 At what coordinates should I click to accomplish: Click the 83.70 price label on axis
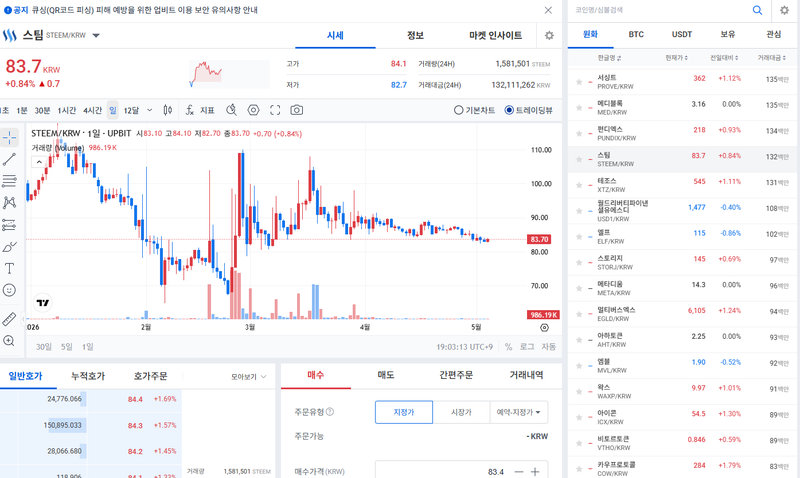pyautogui.click(x=539, y=239)
